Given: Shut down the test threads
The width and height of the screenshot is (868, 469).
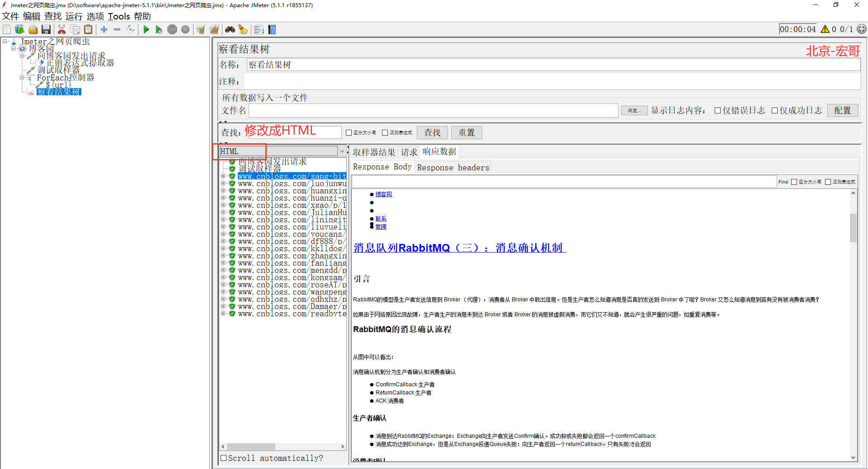Looking at the screenshot, I should point(185,29).
